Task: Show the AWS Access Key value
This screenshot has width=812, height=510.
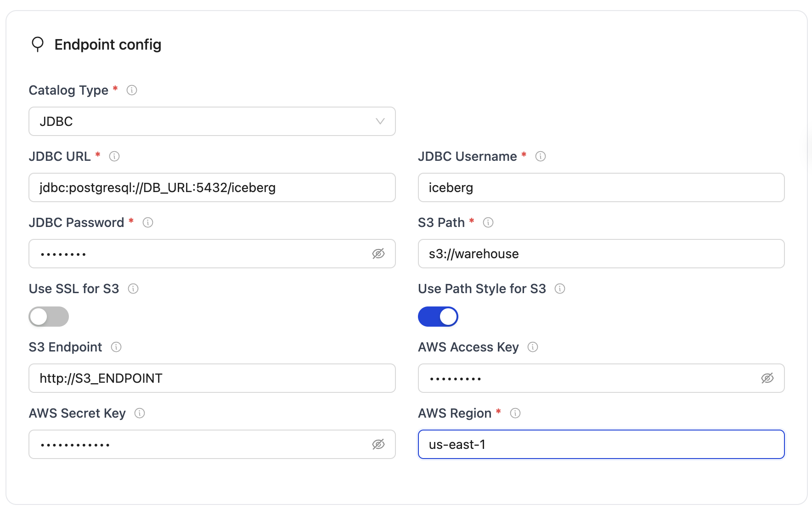Action: click(767, 378)
